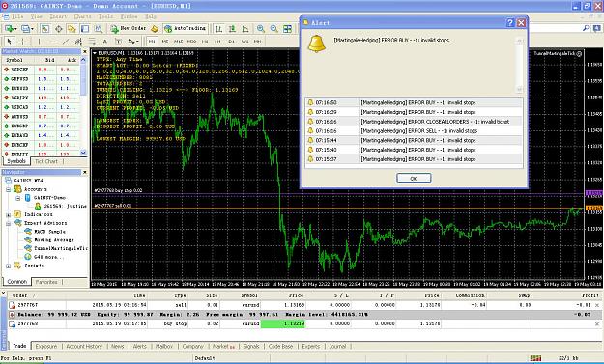Select the 07:16:16 CLOSEALLORDERS invalid ticket alert
The height and width of the screenshot is (364, 604).
click(x=414, y=122)
